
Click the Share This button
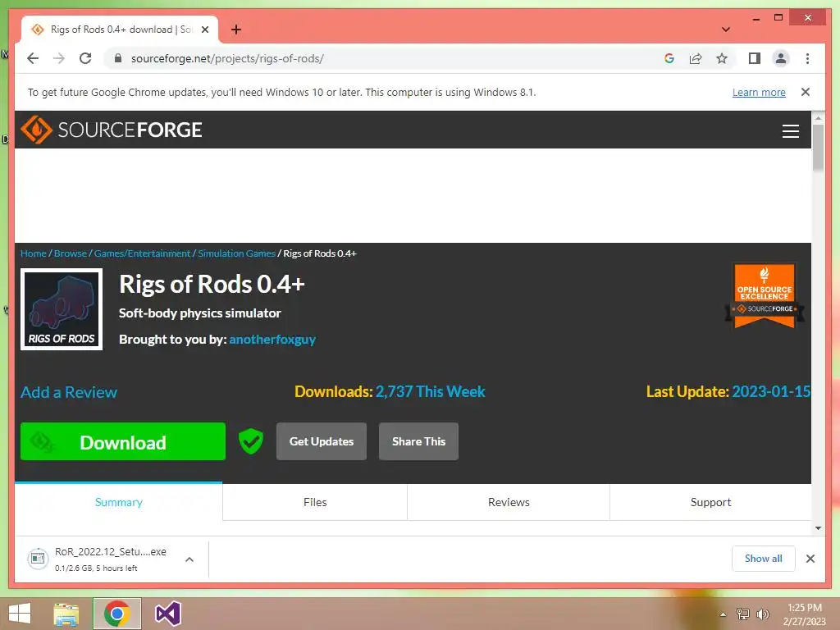click(418, 441)
